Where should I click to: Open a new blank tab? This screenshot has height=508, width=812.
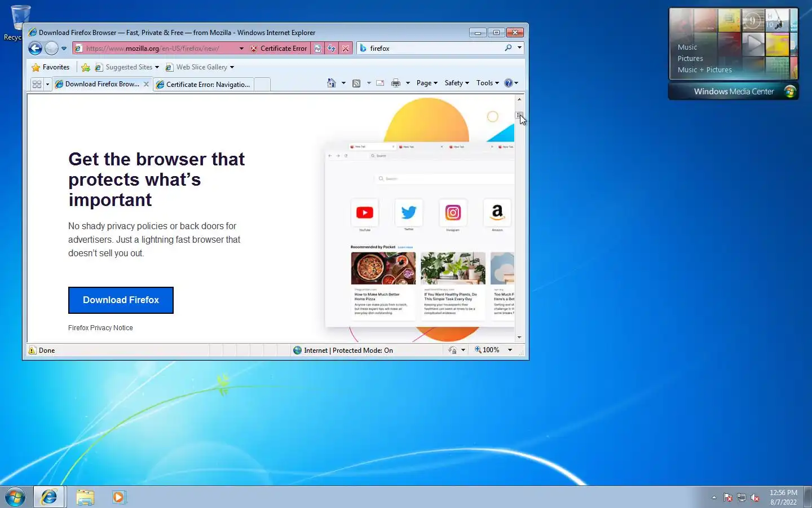(x=262, y=85)
